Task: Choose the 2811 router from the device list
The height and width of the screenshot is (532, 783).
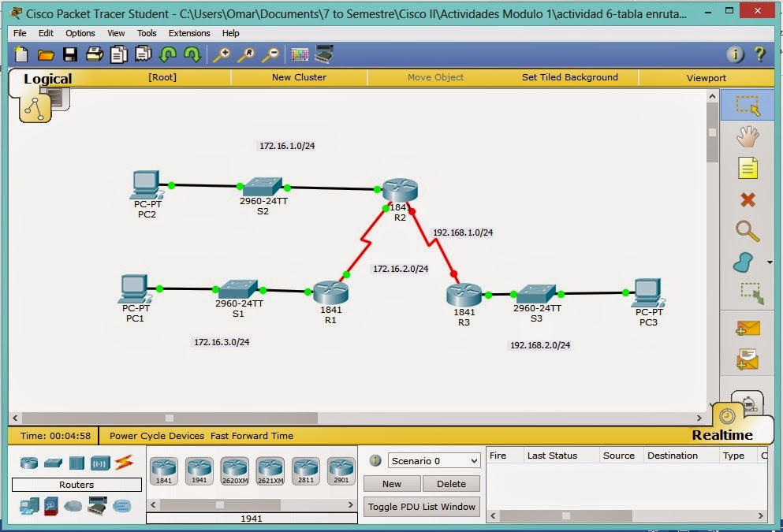Action: pos(306,471)
